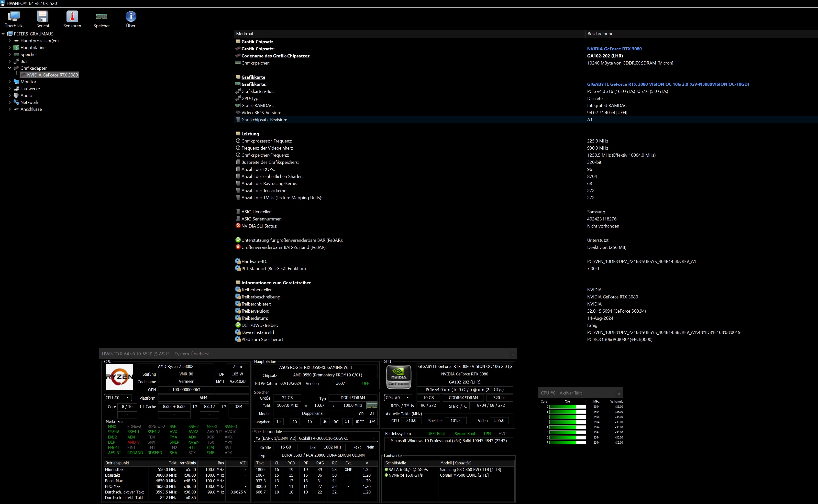The image size is (818, 504).
Task: Collapse the Grafikadapter tree node
Action: click(10, 68)
